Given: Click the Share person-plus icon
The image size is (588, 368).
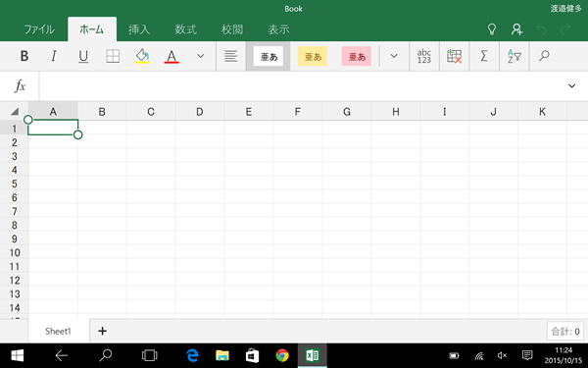Looking at the screenshot, I should click(517, 29).
